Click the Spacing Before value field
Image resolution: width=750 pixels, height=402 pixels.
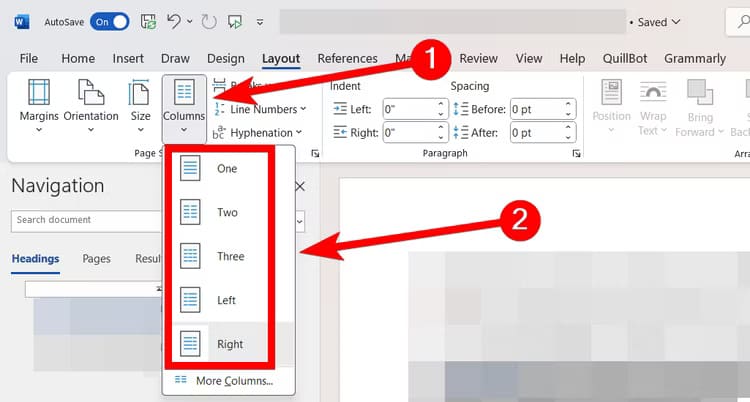535,109
